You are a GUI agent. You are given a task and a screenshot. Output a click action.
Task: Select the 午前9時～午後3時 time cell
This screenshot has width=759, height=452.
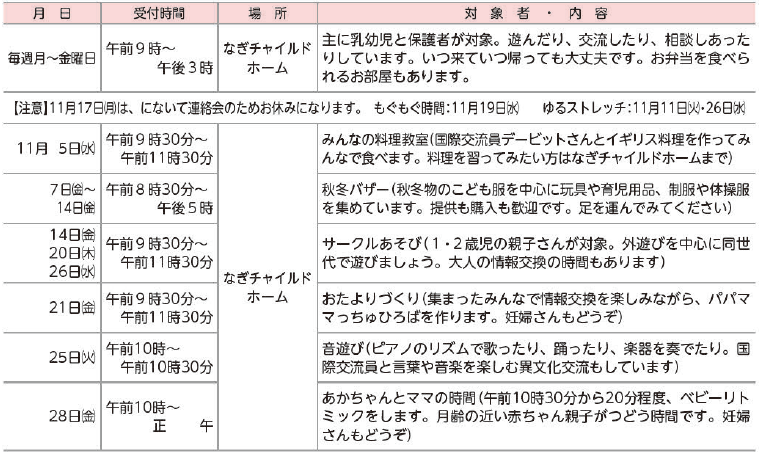tap(159, 59)
